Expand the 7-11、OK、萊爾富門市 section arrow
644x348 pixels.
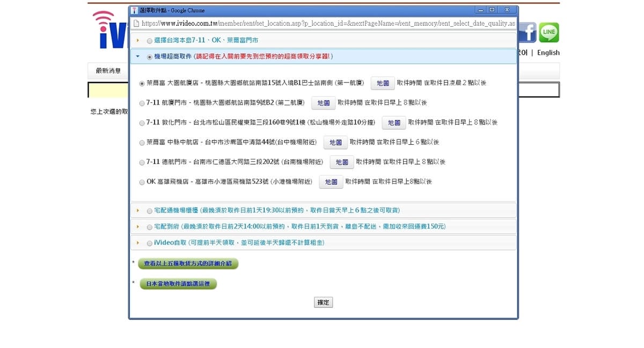coord(137,40)
